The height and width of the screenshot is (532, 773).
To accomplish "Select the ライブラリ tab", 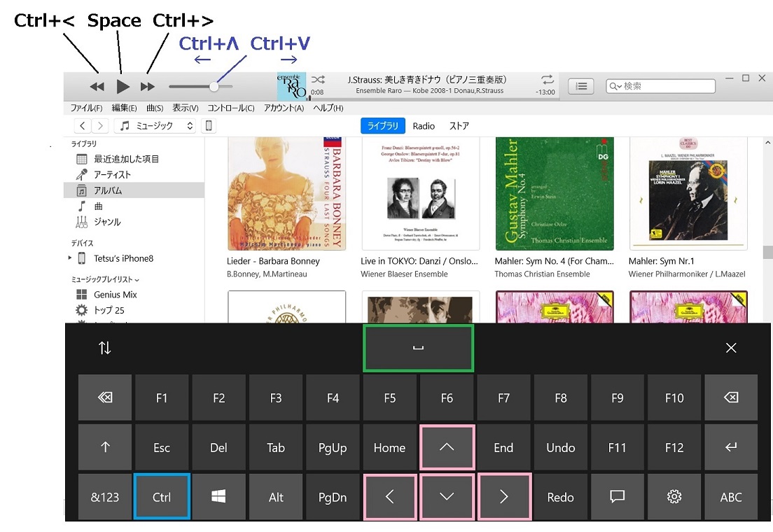I will click(x=383, y=126).
